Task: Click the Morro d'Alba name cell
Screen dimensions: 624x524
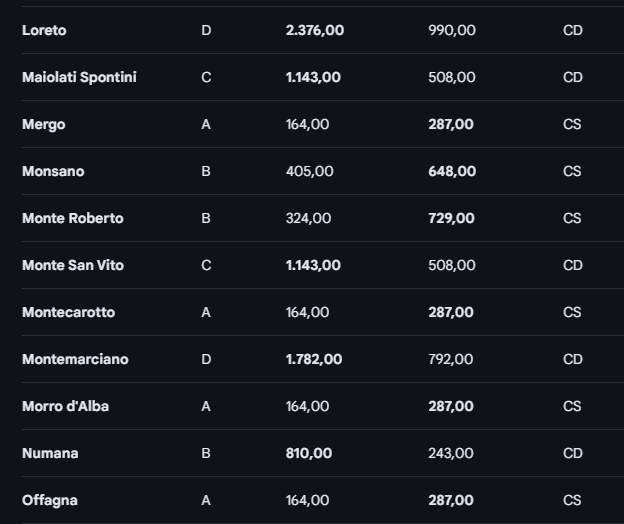Action: coord(65,406)
